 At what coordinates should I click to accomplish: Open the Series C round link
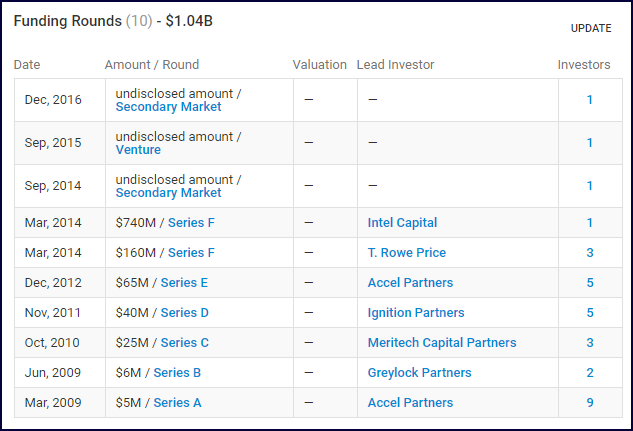(x=184, y=343)
